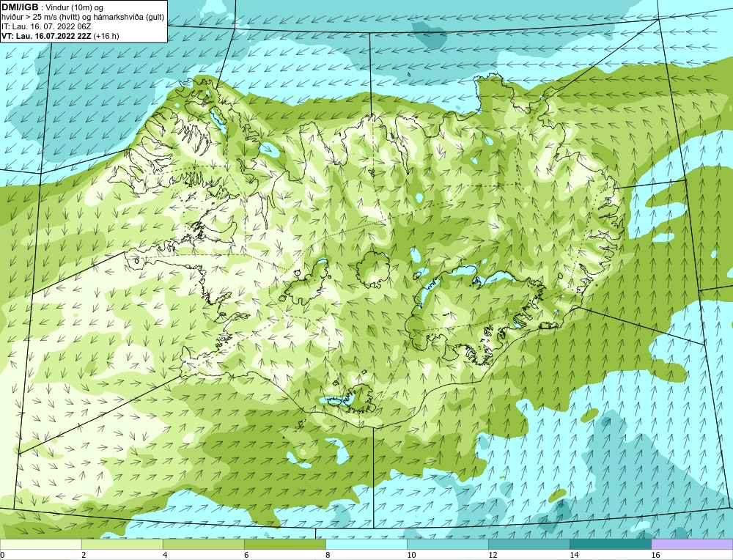Click the "4" label on the wind scale

click(165, 555)
